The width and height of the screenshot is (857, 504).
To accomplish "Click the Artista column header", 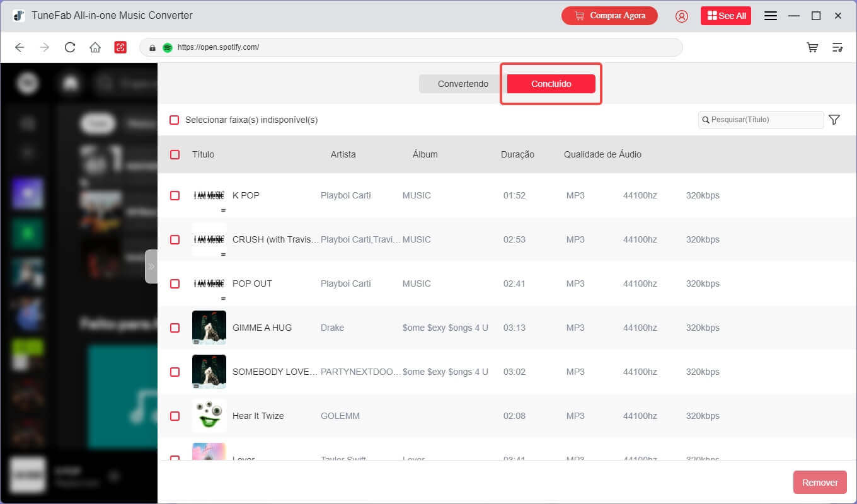I will pos(343,154).
